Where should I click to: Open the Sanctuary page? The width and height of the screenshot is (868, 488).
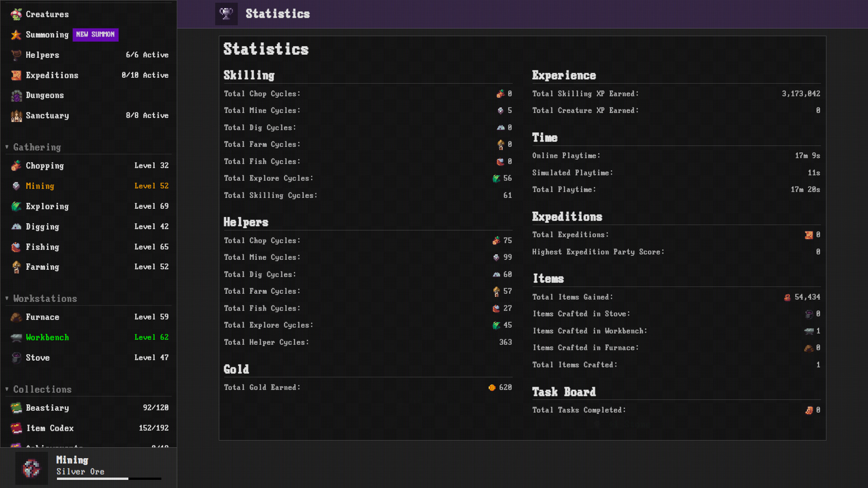(47, 116)
